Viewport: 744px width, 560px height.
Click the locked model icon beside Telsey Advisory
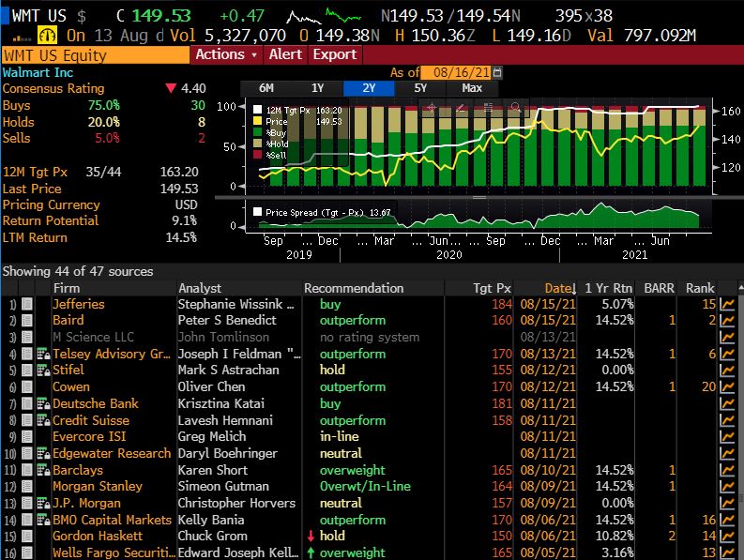(44, 354)
